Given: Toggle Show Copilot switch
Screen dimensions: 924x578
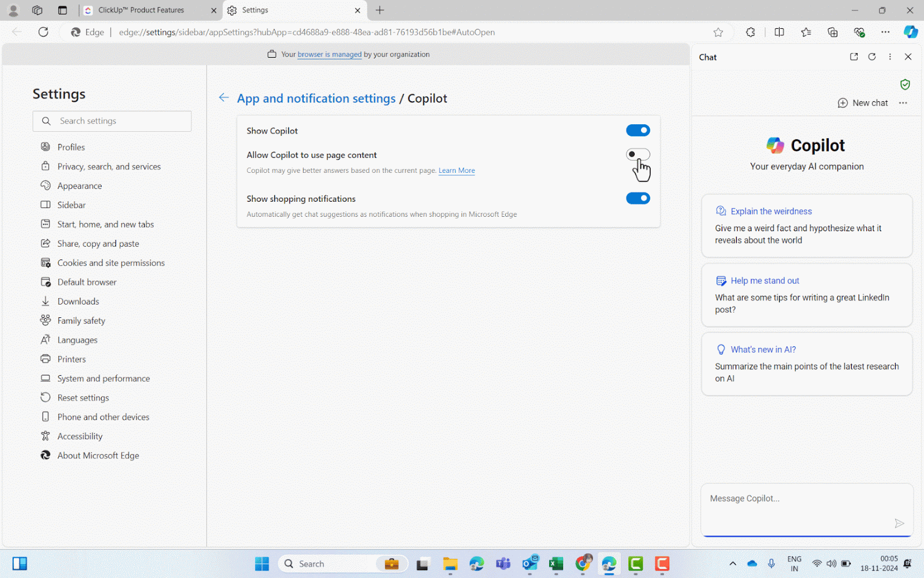Looking at the screenshot, I should pyautogui.click(x=638, y=131).
